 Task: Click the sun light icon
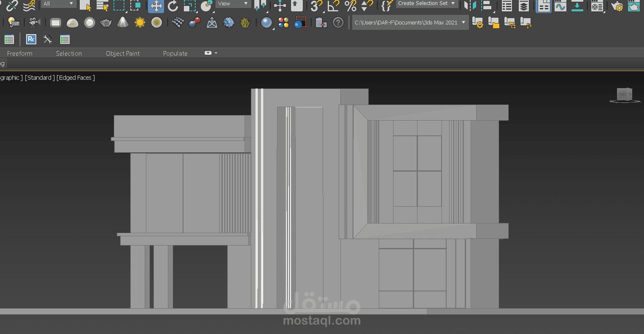(x=140, y=23)
